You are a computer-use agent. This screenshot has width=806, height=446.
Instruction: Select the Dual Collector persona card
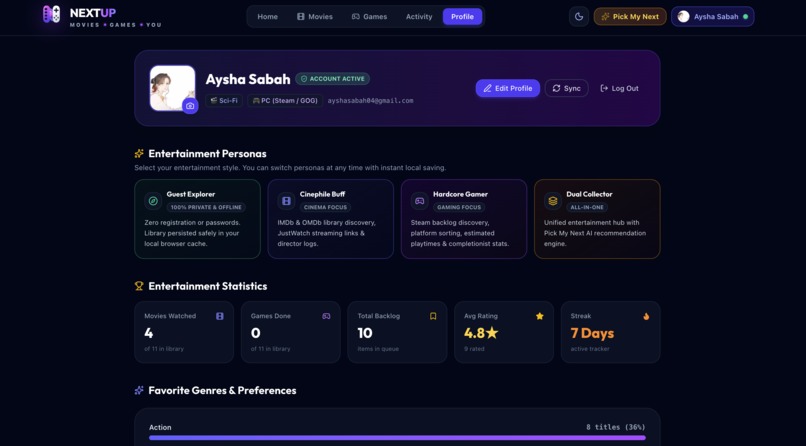[x=597, y=219]
